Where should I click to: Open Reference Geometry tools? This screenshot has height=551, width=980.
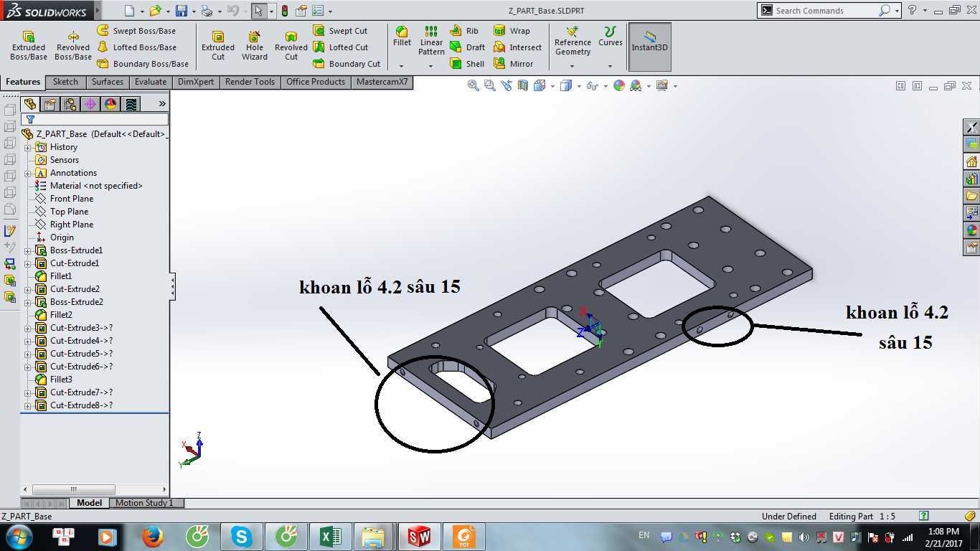click(x=573, y=42)
